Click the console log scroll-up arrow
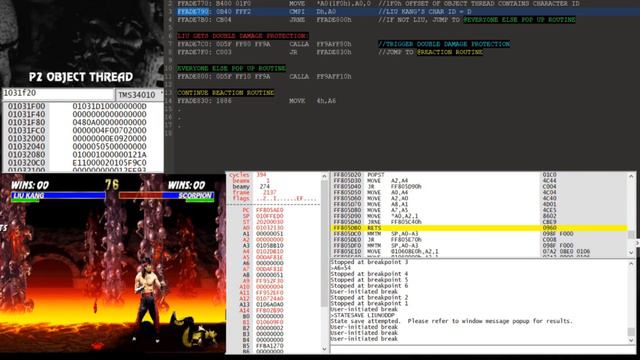The height and width of the screenshot is (360, 640). pyautogui.click(x=631, y=264)
